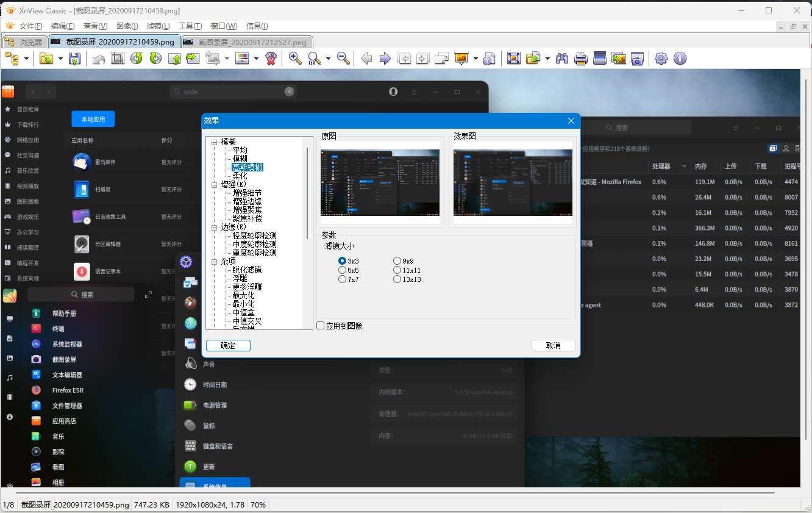Open dropdown arrow beside slideshow icon
The height and width of the screenshot is (513, 812).
(x=475, y=59)
